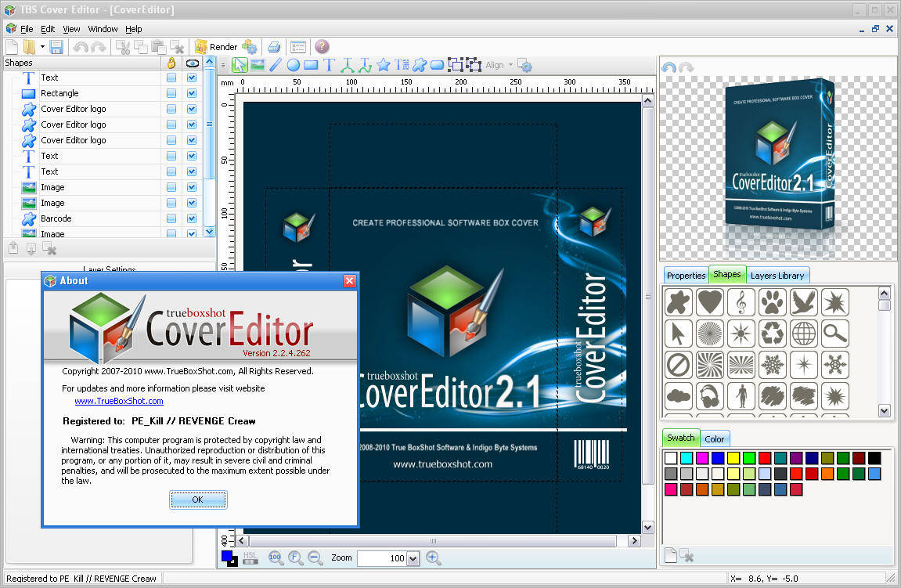The image size is (901, 588).
Task: Select the Star shape tool
Action: 384,65
